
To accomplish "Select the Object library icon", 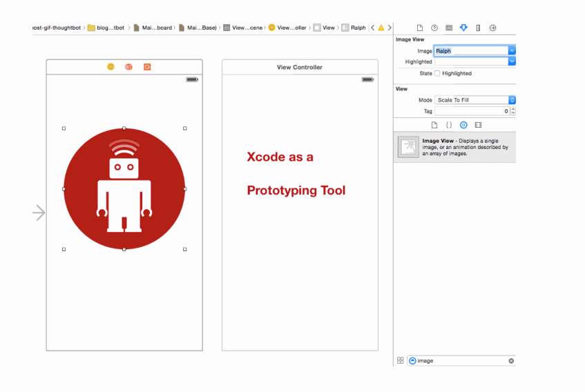I will [x=463, y=125].
